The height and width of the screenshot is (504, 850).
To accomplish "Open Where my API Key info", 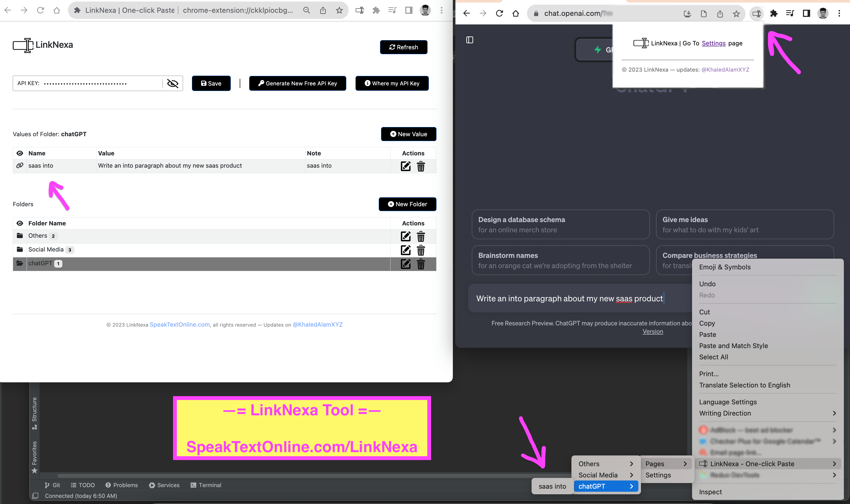I will (392, 83).
